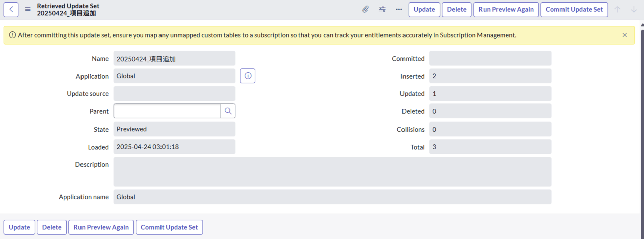The width and height of the screenshot is (644, 239).
Task: Click the bottom Delete button
Action: (52, 227)
